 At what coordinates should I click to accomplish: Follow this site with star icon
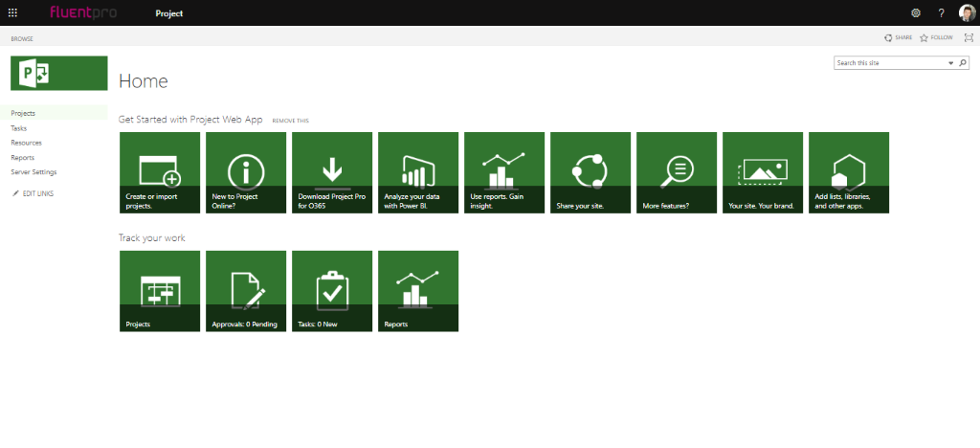[x=936, y=37]
